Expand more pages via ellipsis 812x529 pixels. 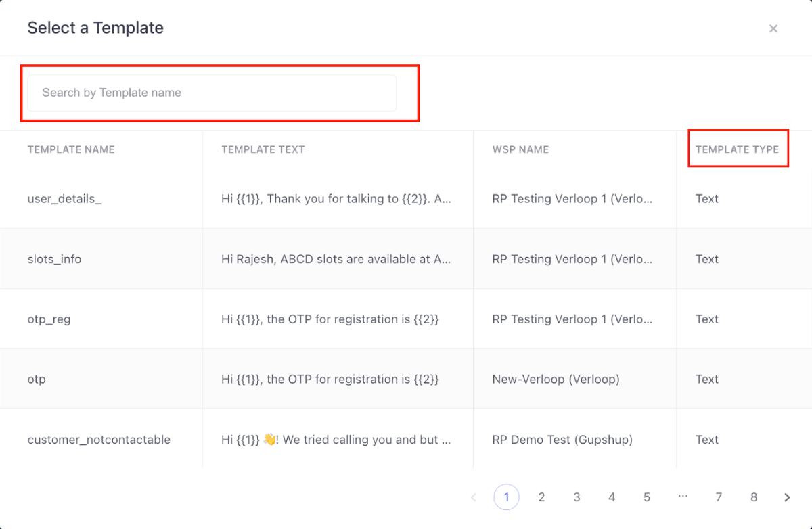click(682, 497)
